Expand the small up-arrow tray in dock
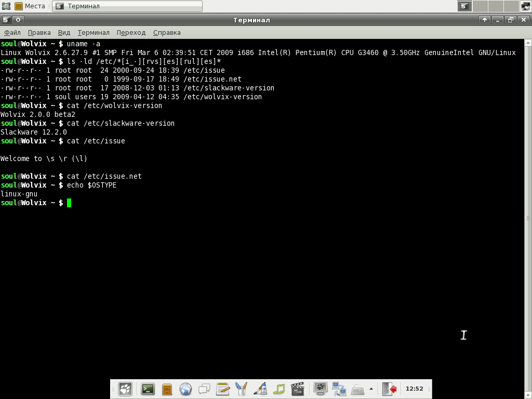 pos(371,389)
